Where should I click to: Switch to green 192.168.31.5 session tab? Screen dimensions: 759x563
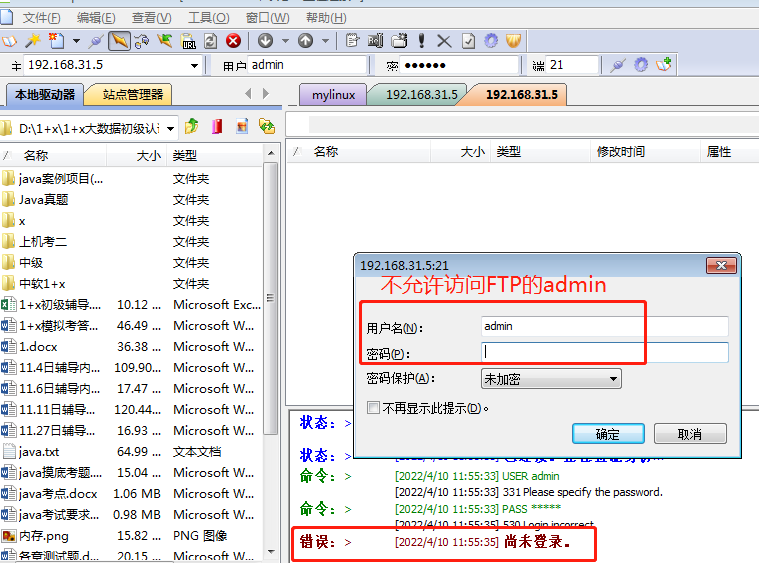coord(421,94)
